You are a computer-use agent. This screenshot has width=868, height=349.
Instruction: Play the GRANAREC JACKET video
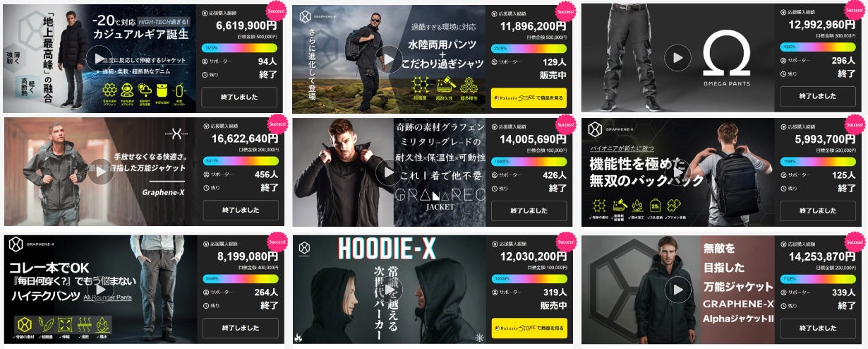click(x=389, y=172)
